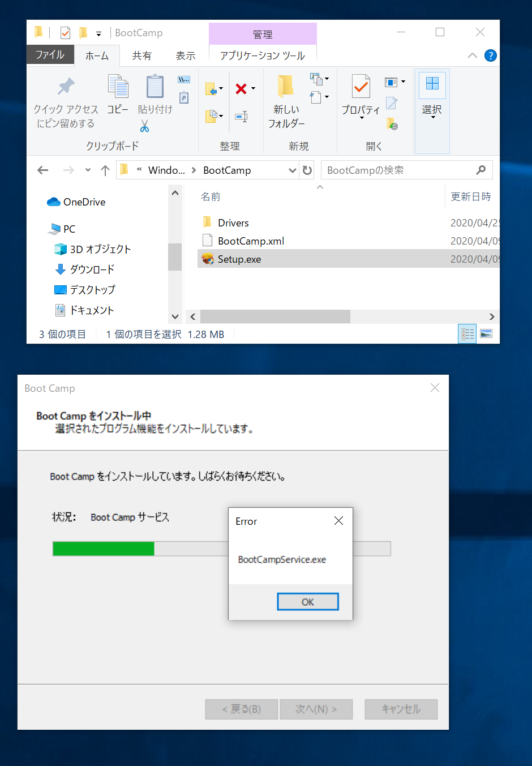Image resolution: width=532 pixels, height=766 pixels.
Task: Select OneDrive in navigation pane
Action: pyautogui.click(x=76, y=202)
